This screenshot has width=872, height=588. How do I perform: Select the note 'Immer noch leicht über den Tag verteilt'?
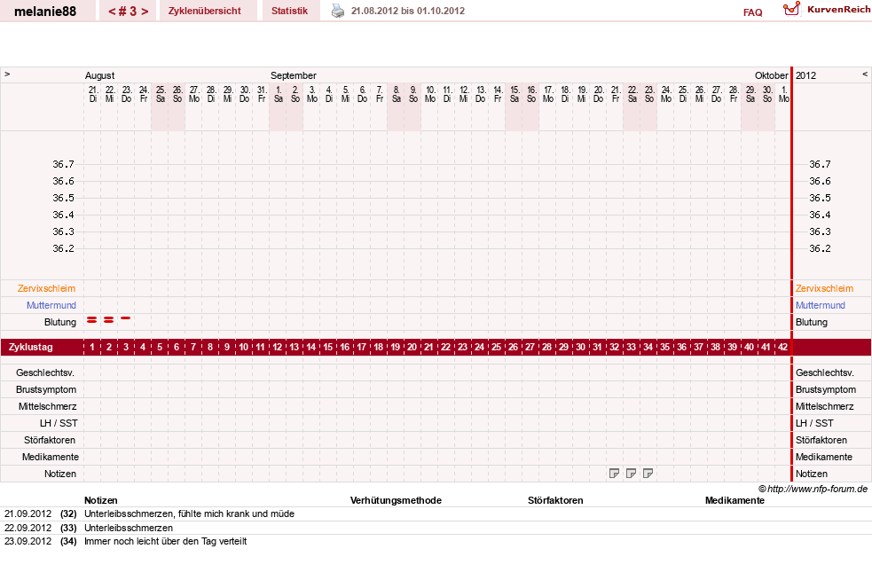click(x=166, y=541)
